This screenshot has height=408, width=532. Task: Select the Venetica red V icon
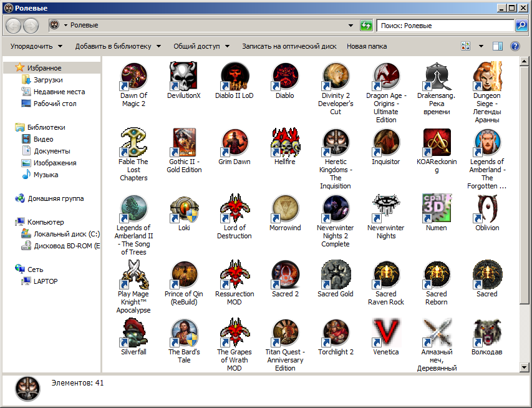pyautogui.click(x=386, y=333)
